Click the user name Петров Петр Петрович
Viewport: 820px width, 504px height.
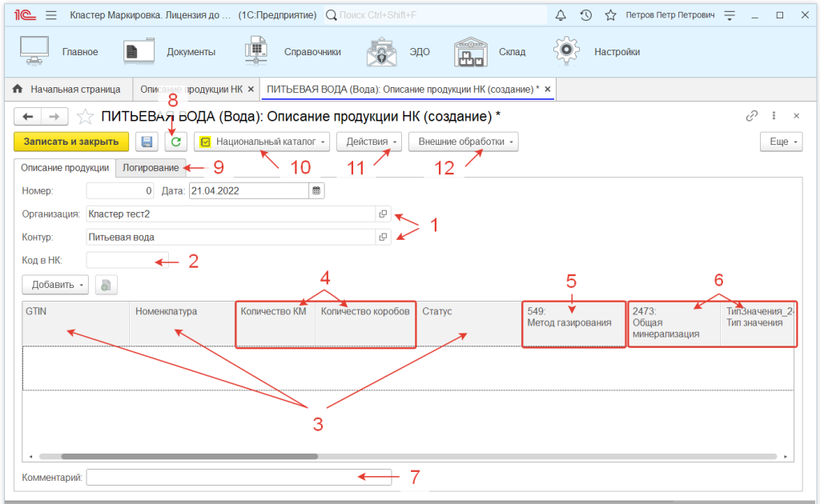click(670, 15)
